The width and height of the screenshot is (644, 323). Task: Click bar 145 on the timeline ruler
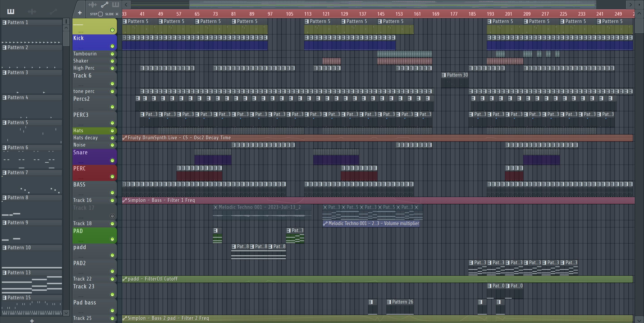tap(381, 14)
